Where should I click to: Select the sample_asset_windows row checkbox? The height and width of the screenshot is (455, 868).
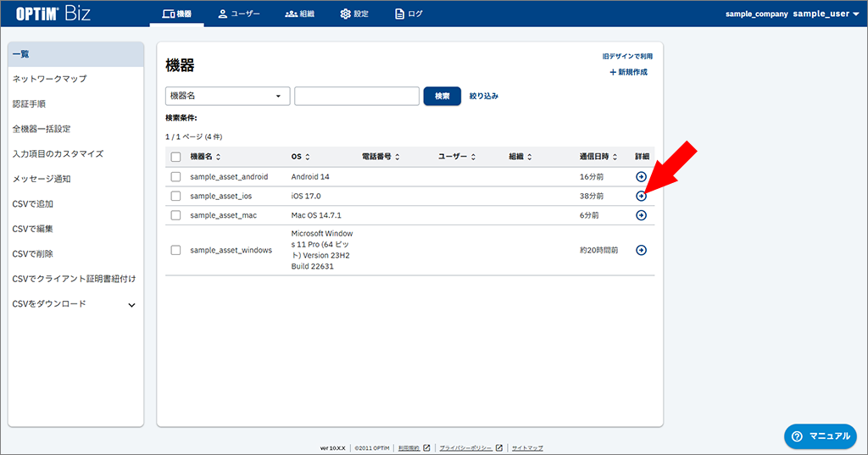175,250
